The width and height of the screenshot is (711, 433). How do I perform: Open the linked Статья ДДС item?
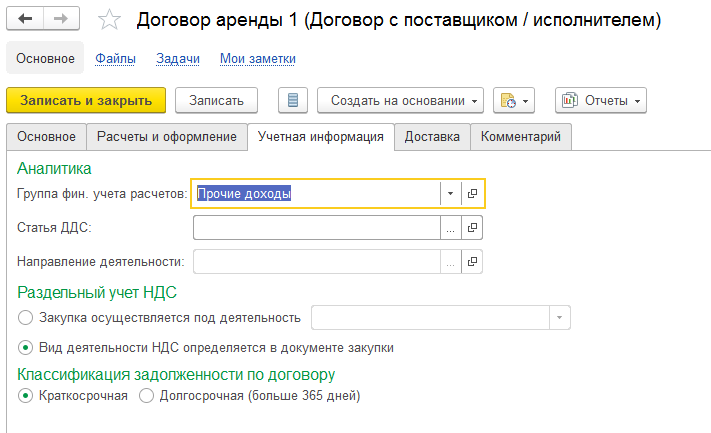[x=472, y=228]
